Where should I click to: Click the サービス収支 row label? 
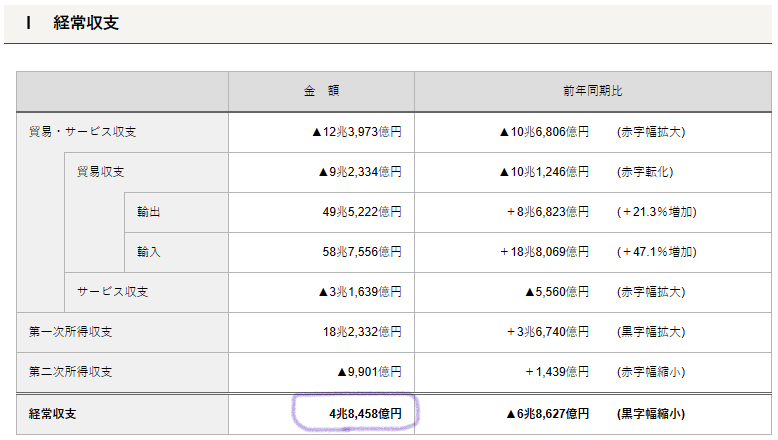pos(113,292)
